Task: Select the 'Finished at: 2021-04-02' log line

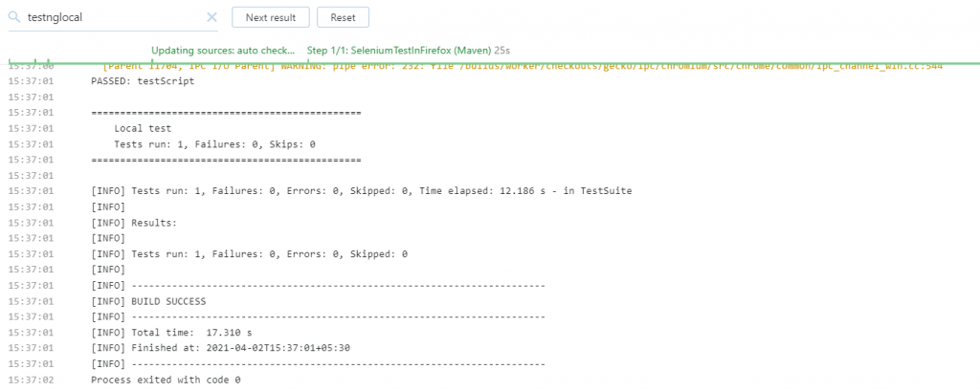Action: (220, 348)
